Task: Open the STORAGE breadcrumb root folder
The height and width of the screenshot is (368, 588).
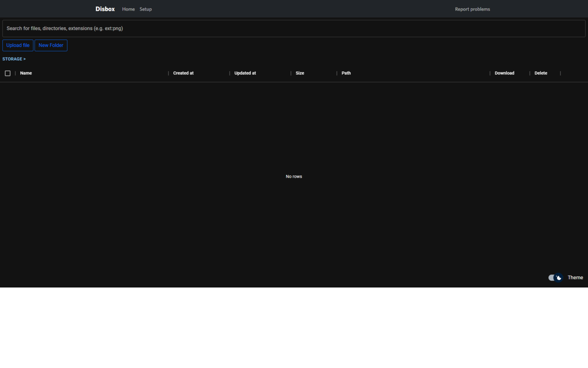Action: [12, 59]
